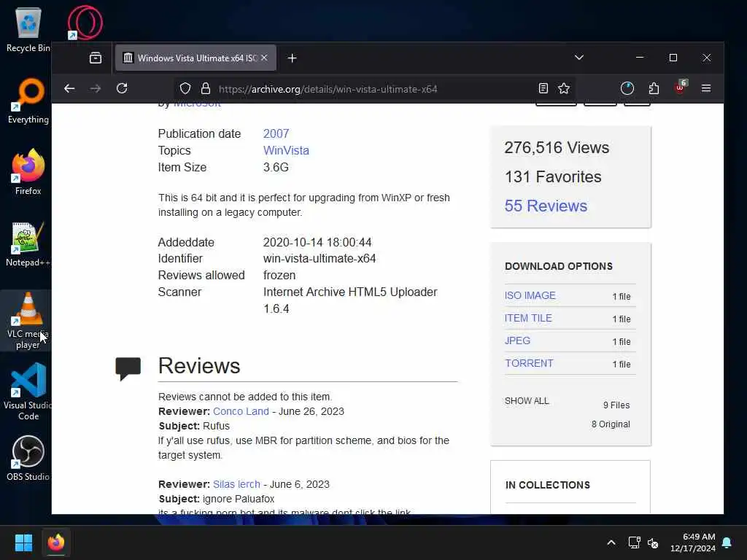Open reviewer Silas lerch profile

pos(236,484)
